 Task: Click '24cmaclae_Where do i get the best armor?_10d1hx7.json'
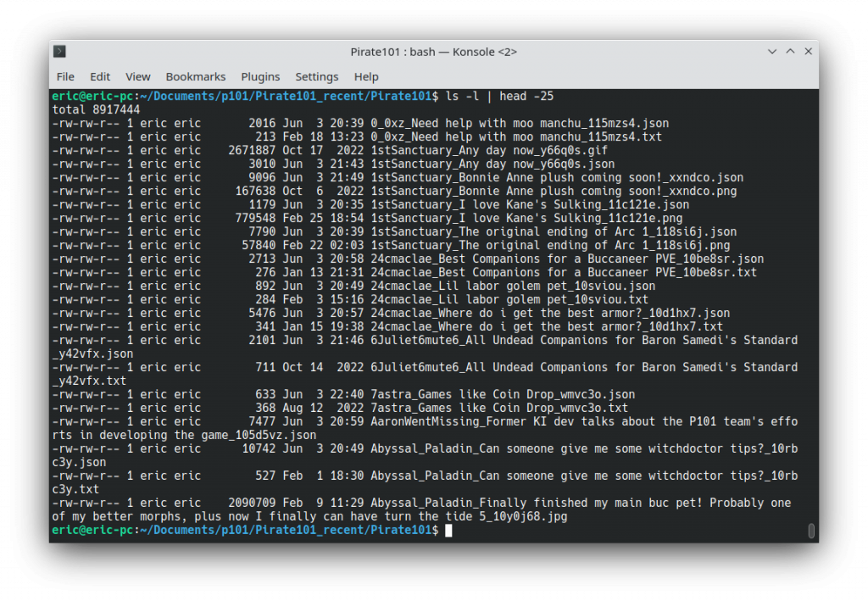550,314
